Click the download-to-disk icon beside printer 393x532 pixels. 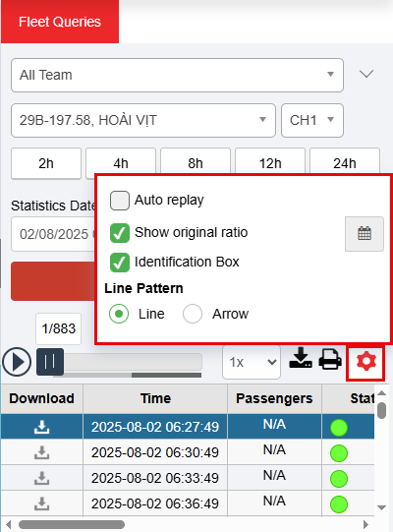click(301, 358)
